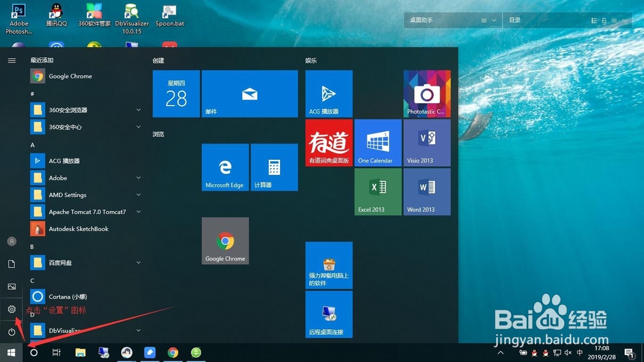Click the blue note app taskbar icon
This screenshot has height=362, width=644.
tap(150, 352)
